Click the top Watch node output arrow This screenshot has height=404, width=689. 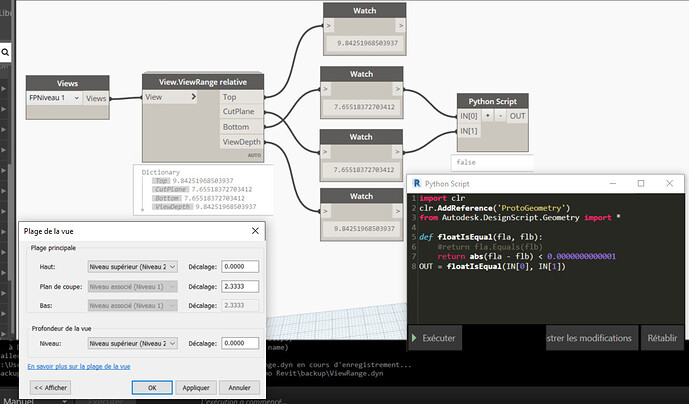[400, 25]
